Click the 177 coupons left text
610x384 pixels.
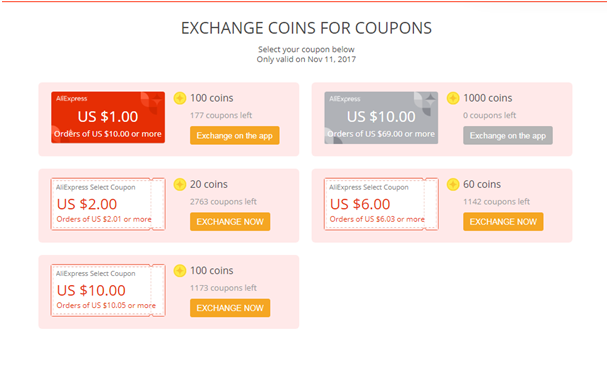(221, 116)
